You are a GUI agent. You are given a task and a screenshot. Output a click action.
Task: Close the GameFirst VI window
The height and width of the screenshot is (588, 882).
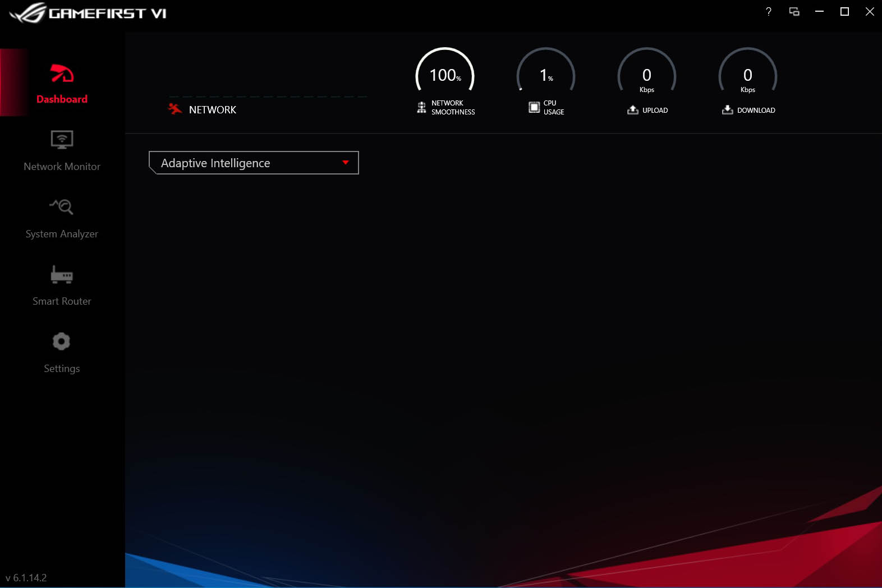870,11
